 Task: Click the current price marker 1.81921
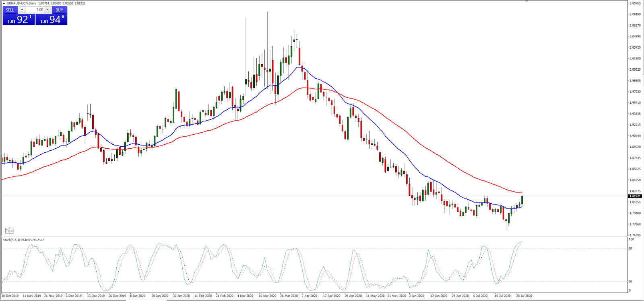[635, 196]
